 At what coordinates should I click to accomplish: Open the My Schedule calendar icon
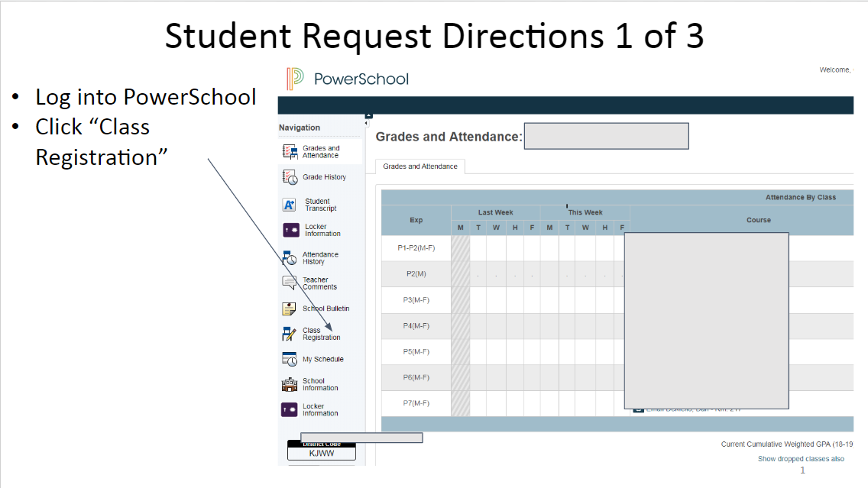(x=290, y=359)
